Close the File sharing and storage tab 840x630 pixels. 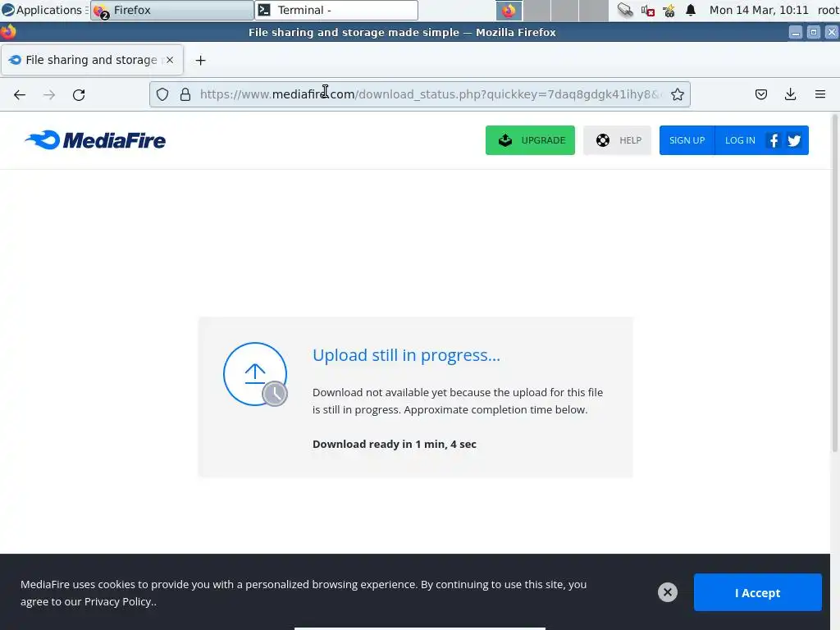click(170, 60)
